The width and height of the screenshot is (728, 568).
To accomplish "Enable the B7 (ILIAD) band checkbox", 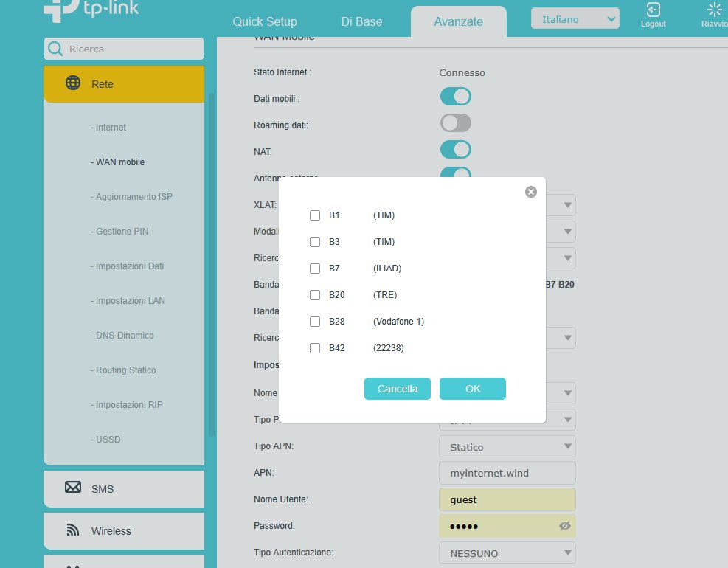I will (315, 269).
